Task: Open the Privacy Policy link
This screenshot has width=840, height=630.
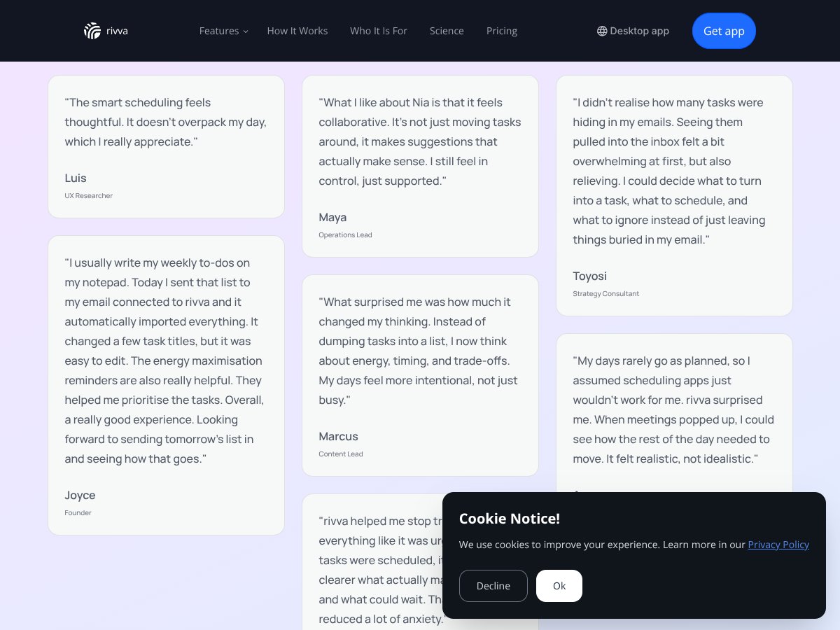Action: (x=778, y=545)
